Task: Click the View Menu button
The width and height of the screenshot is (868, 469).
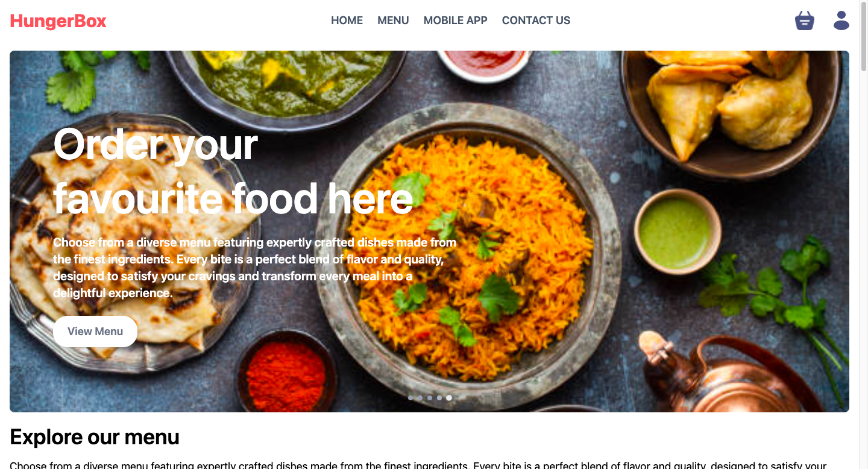Action: pyautogui.click(x=95, y=332)
